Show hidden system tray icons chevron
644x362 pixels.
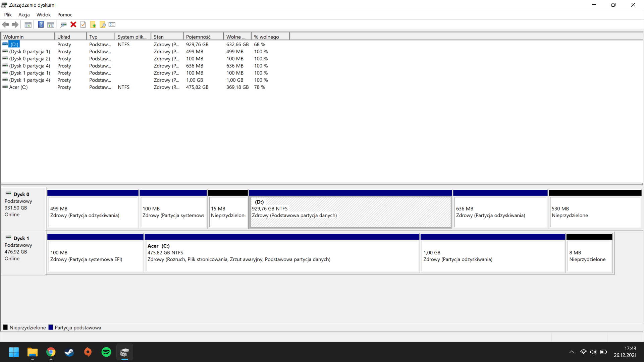[x=572, y=352]
